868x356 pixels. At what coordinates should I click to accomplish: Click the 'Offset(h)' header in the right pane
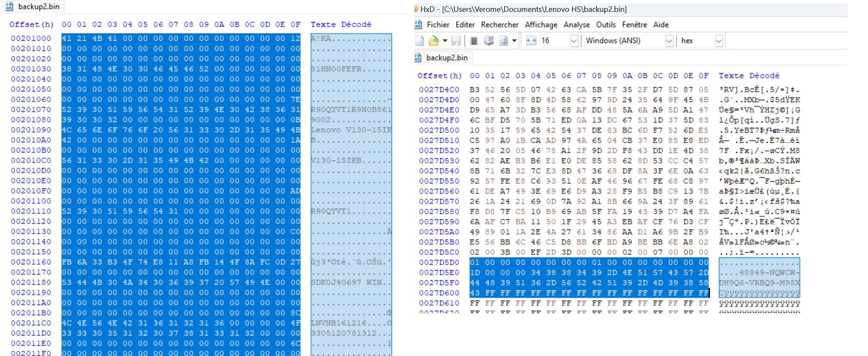(440, 76)
